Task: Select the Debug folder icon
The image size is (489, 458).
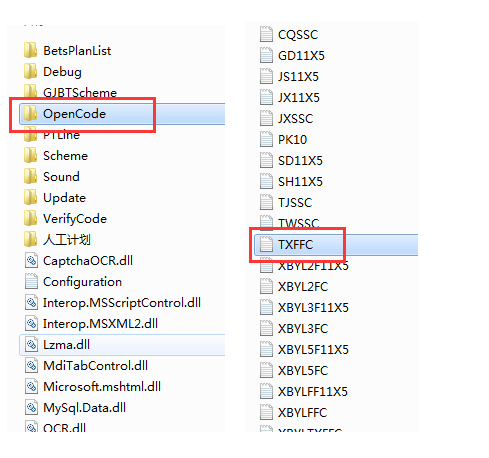Action: (31, 72)
